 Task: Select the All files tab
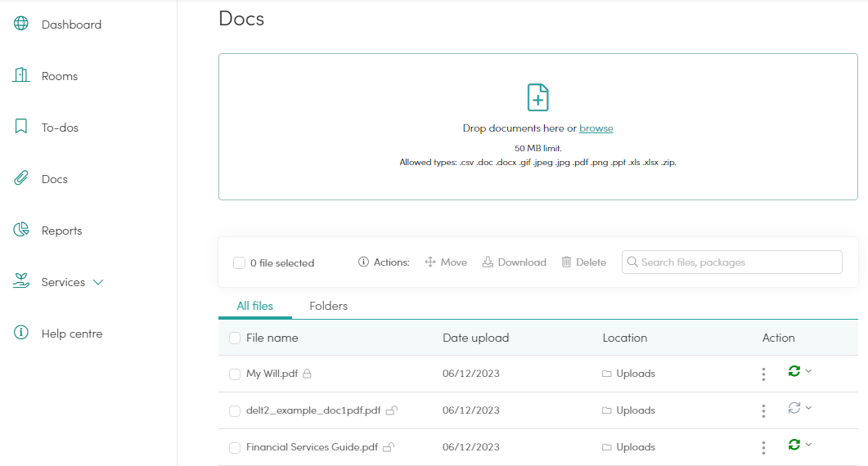point(254,306)
